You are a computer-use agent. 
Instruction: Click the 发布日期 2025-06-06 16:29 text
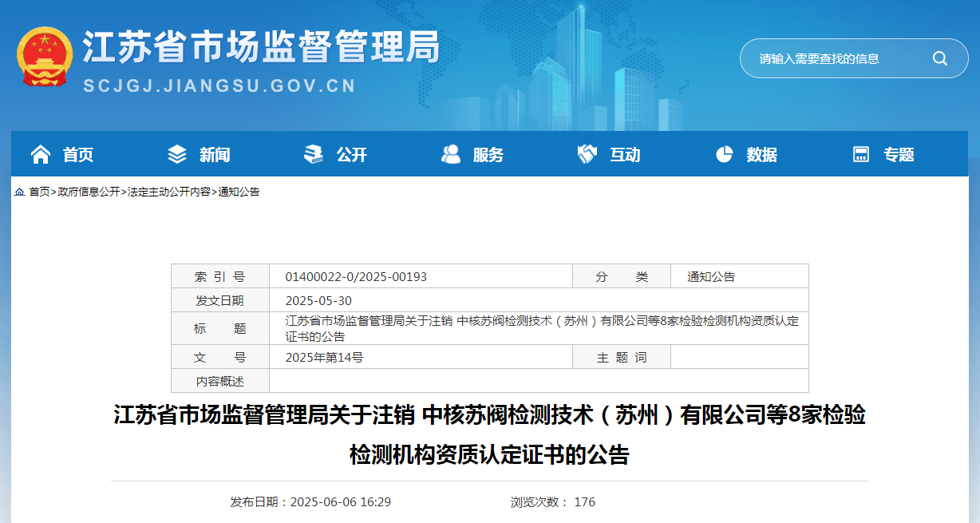tap(310, 502)
